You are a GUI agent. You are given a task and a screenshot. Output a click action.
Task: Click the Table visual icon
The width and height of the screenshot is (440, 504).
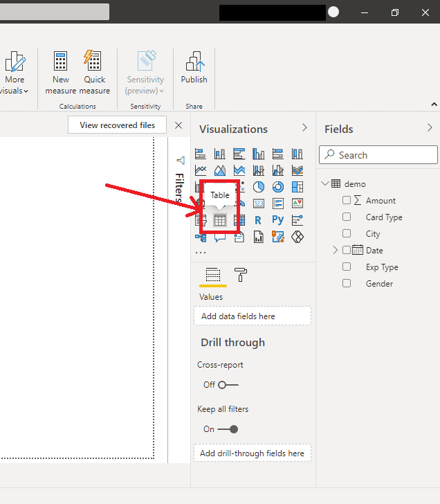tap(220, 220)
